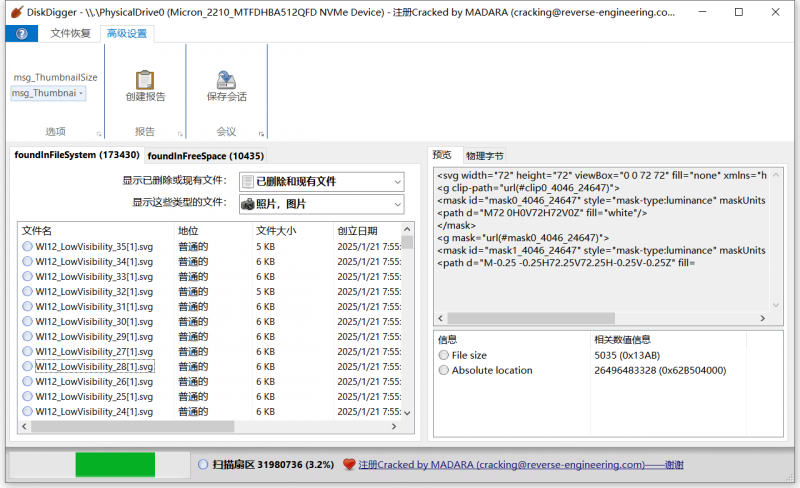Select file name WI12_LowVisibility_35[1].svg

[94, 247]
